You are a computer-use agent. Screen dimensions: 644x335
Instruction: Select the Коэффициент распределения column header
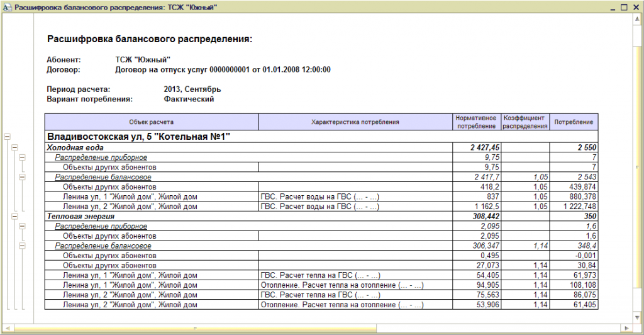point(525,122)
